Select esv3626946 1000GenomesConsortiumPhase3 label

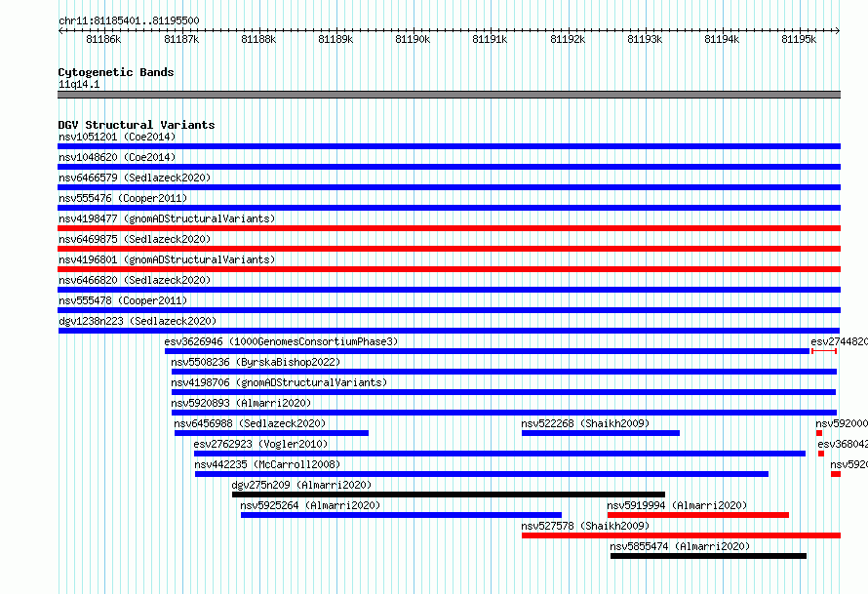(x=281, y=341)
